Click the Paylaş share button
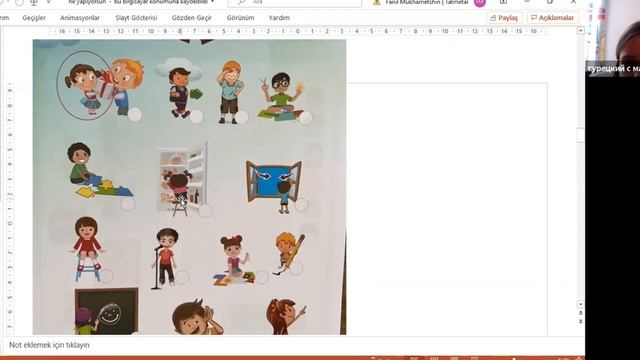This screenshot has height=360, width=640. point(504,18)
